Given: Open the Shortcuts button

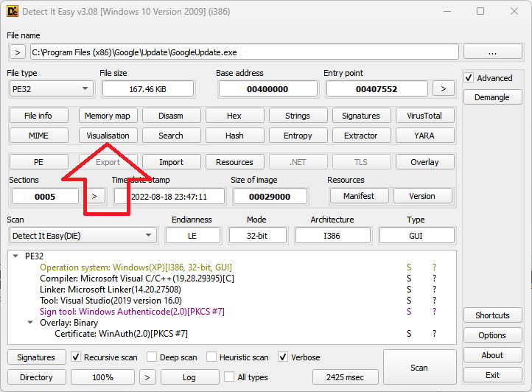Looking at the screenshot, I should (492, 315).
